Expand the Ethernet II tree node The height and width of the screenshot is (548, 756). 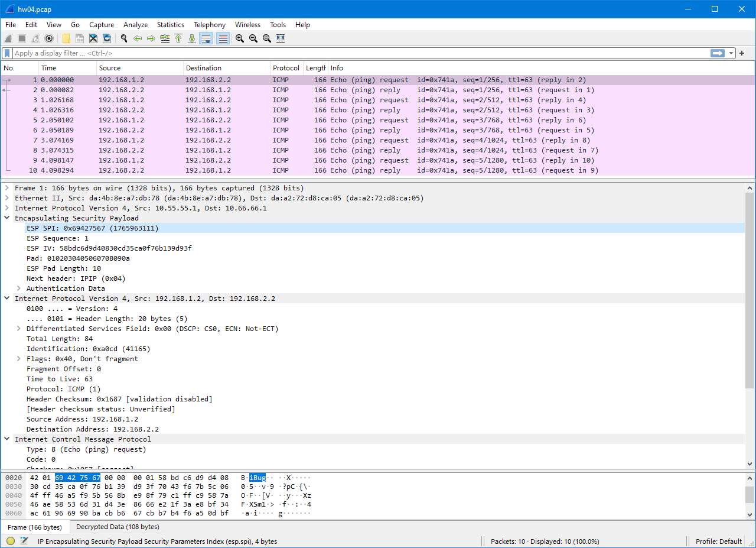coord(7,198)
